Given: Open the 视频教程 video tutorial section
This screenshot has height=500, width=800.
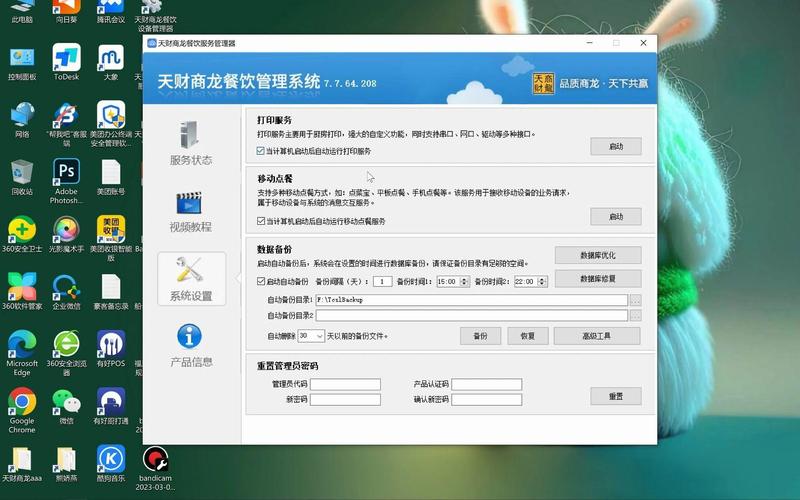Looking at the screenshot, I should 191,212.
